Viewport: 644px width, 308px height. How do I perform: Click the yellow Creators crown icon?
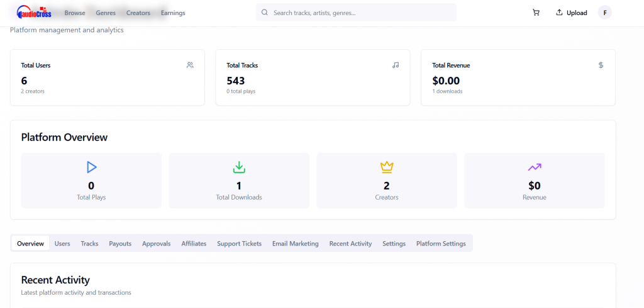386,167
